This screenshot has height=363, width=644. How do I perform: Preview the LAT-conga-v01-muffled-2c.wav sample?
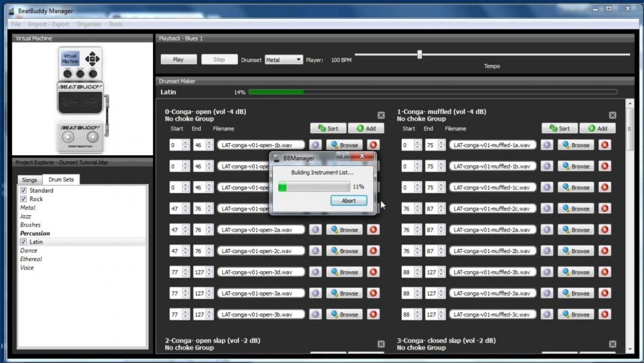[547, 208]
